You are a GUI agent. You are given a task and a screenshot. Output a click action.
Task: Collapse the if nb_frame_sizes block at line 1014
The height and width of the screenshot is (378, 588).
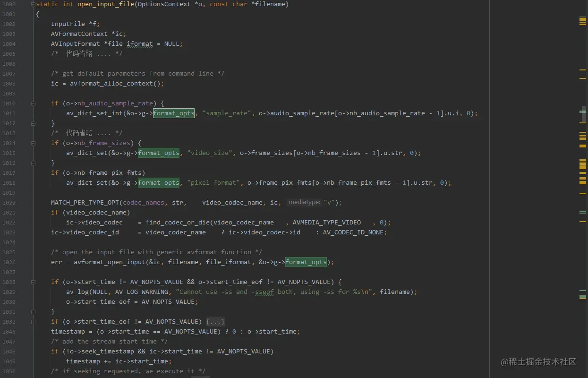(x=33, y=143)
